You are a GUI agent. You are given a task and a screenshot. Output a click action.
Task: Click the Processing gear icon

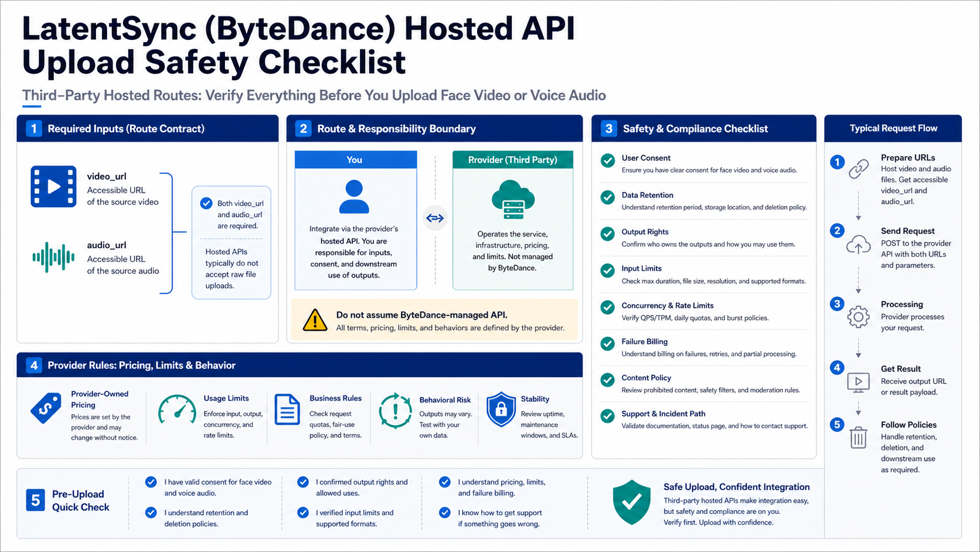[859, 317]
